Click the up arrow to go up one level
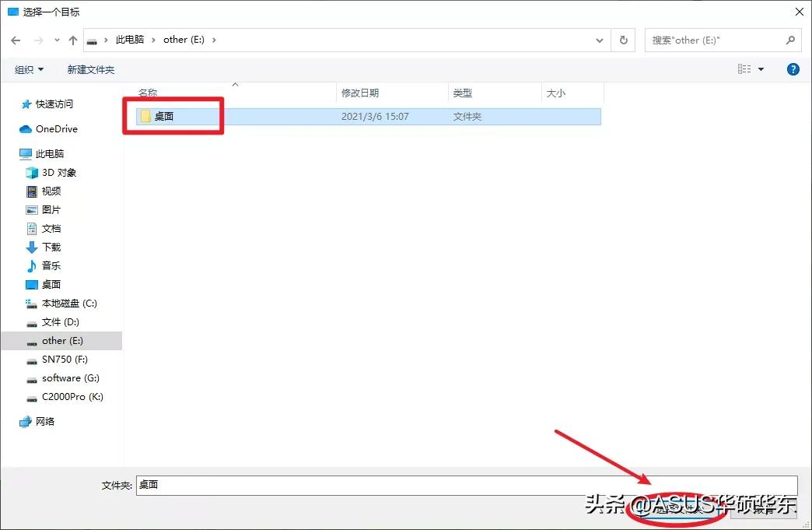 pyautogui.click(x=73, y=39)
